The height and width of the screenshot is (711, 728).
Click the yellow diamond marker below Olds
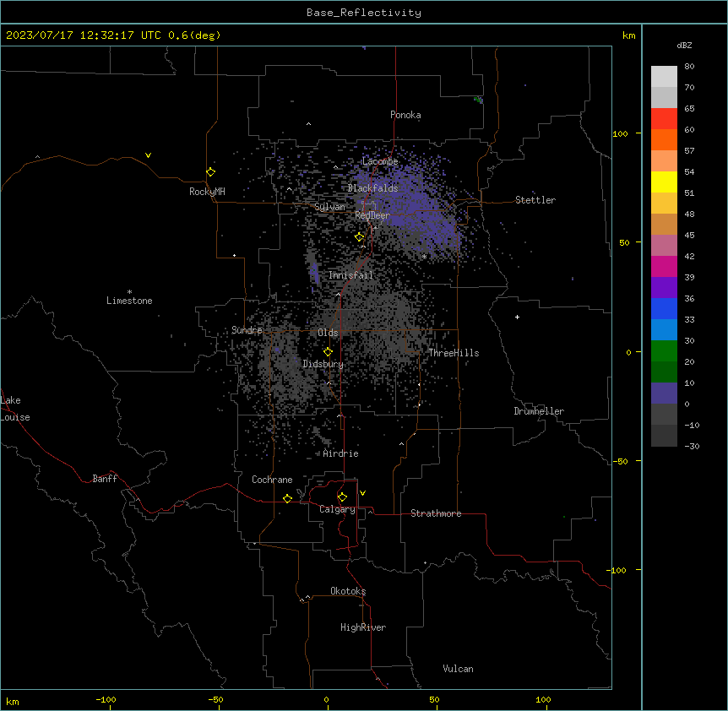[328, 352]
